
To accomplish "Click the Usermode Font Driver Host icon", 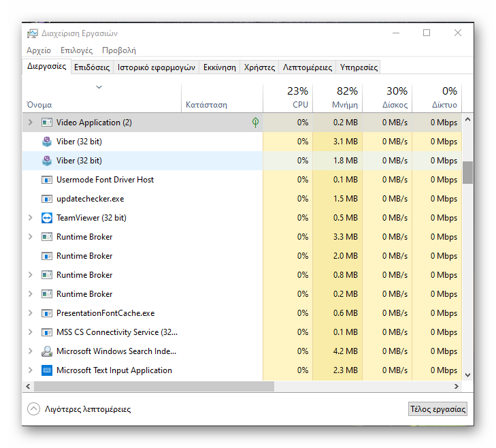I will point(47,180).
